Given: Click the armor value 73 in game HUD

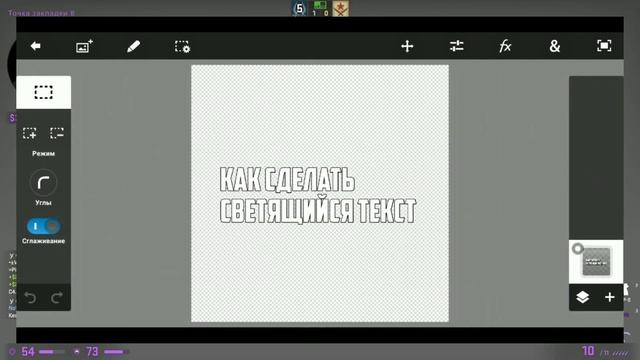Looking at the screenshot, I should pyautogui.click(x=92, y=351).
